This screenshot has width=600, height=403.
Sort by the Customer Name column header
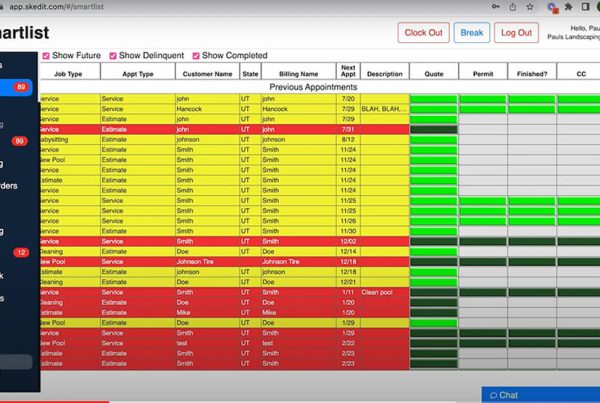click(x=207, y=73)
